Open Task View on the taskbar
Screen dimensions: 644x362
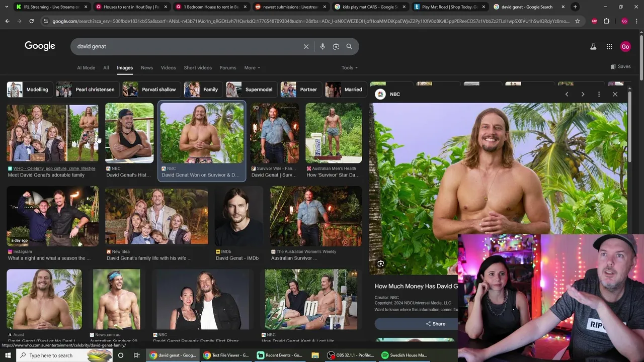[136, 355]
